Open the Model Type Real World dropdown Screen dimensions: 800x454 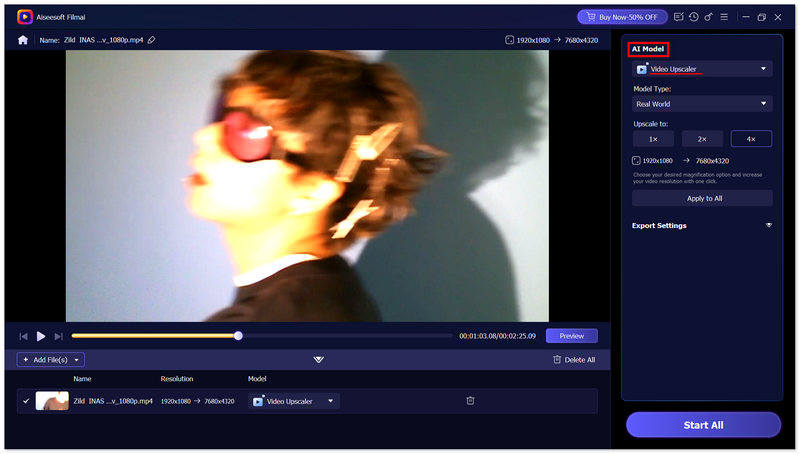click(702, 103)
